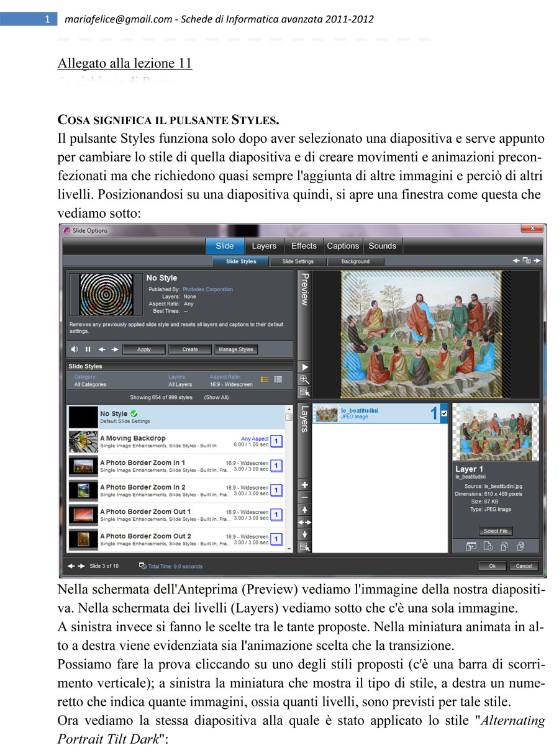Viewport: 559px width, 756px height.
Task: Click the Photodex Corporation publisher link
Action: [x=208, y=289]
